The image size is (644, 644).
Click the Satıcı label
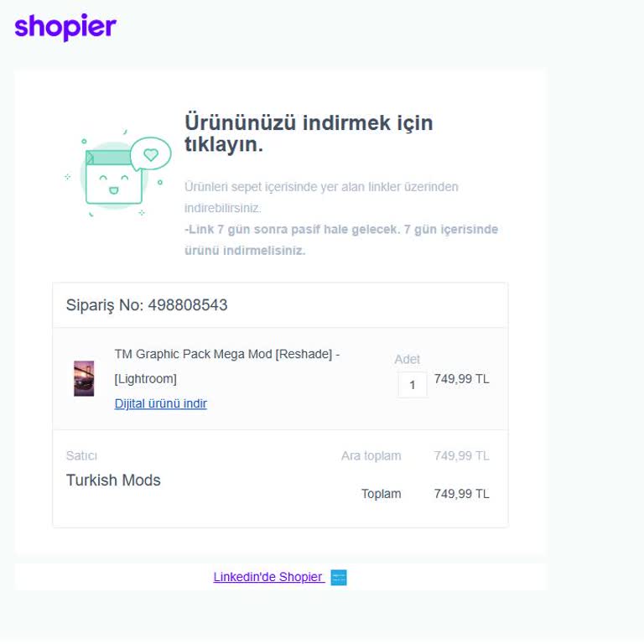click(x=81, y=456)
